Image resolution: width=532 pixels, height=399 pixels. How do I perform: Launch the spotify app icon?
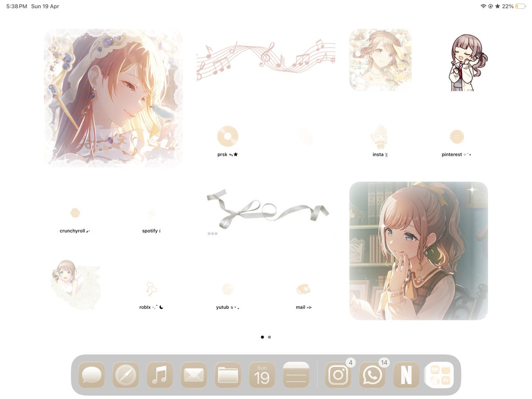pyautogui.click(x=152, y=213)
